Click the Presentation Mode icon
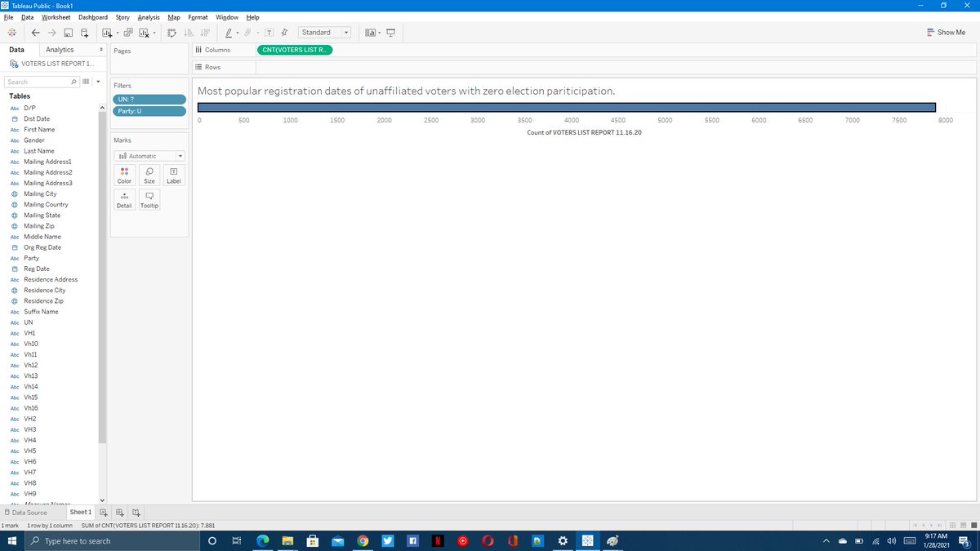This screenshot has height=551, width=980. click(390, 33)
